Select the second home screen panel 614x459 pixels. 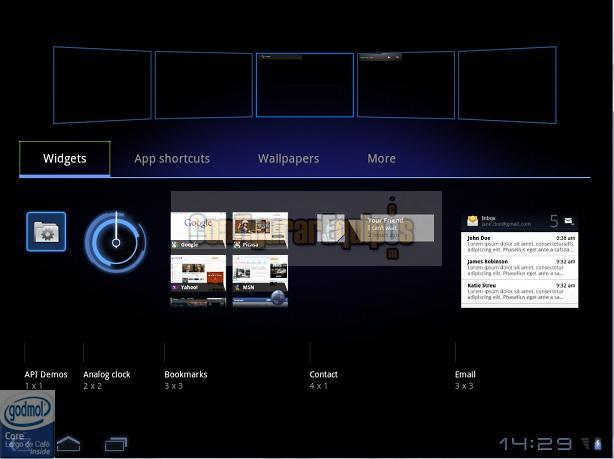click(204, 85)
